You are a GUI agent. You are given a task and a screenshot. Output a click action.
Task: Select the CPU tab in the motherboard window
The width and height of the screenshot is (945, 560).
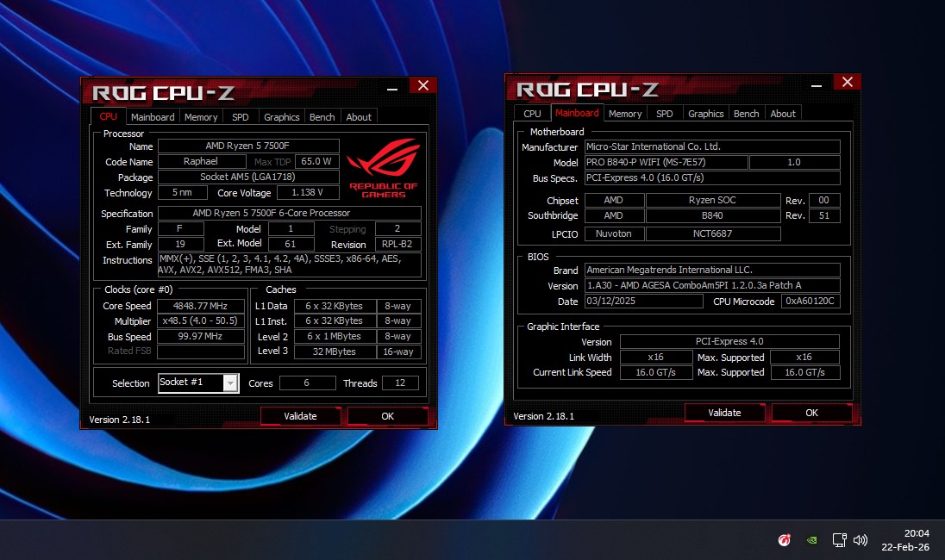[x=533, y=114]
